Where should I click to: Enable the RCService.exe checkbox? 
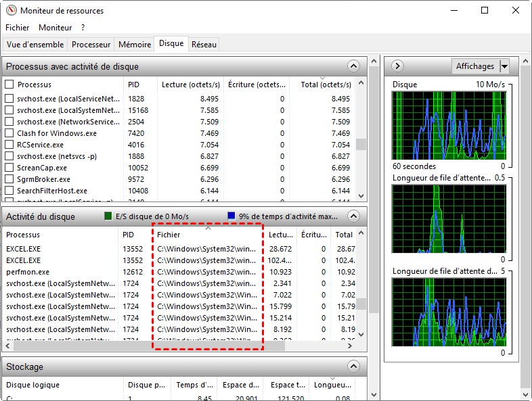(9, 145)
